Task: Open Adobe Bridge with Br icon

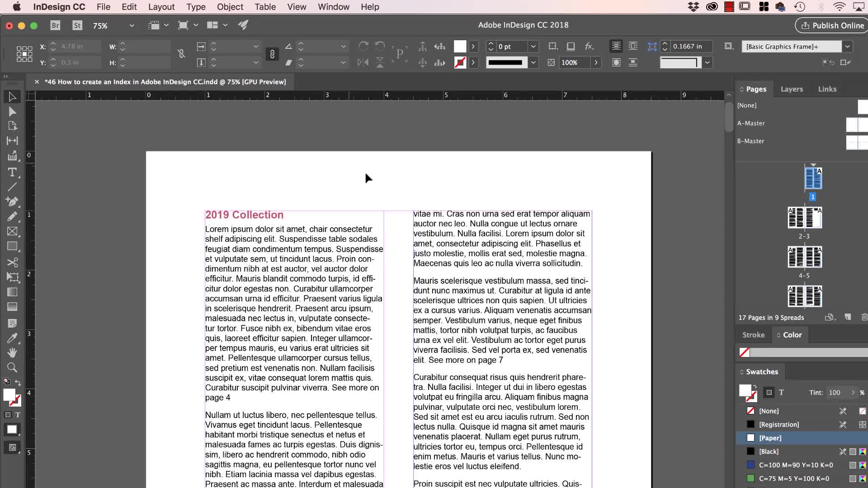Action: pyautogui.click(x=55, y=25)
